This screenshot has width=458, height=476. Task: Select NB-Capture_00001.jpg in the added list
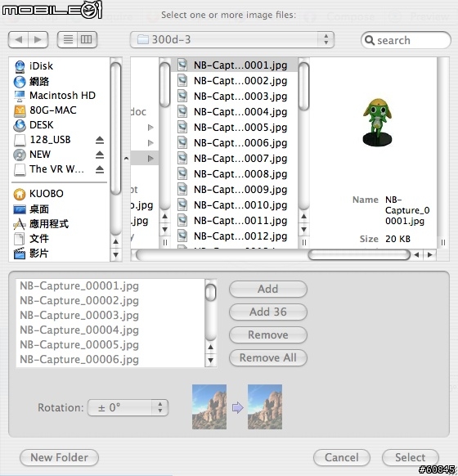coord(110,286)
